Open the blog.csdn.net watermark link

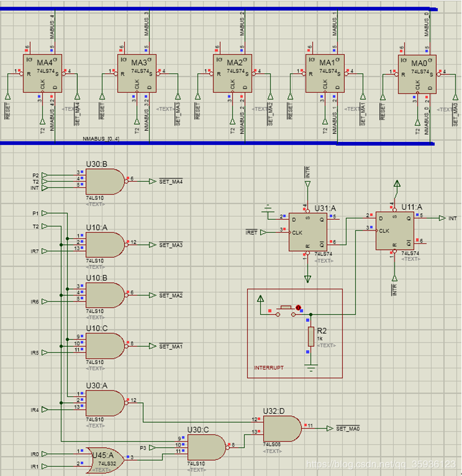tap(381, 465)
